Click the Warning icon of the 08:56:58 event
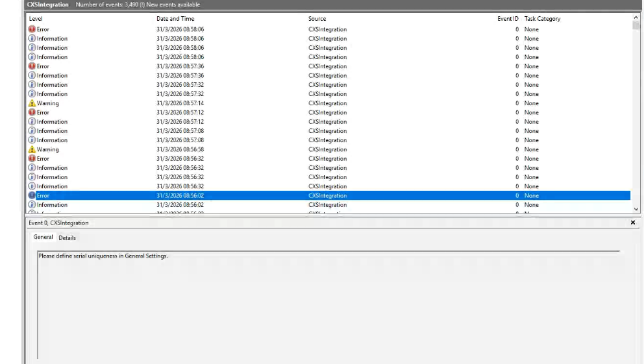 pos(32,149)
